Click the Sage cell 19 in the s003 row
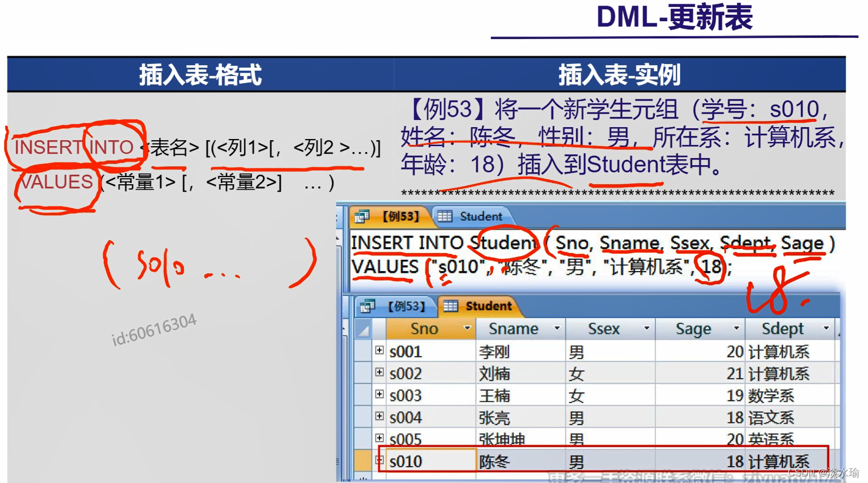 coord(700,396)
